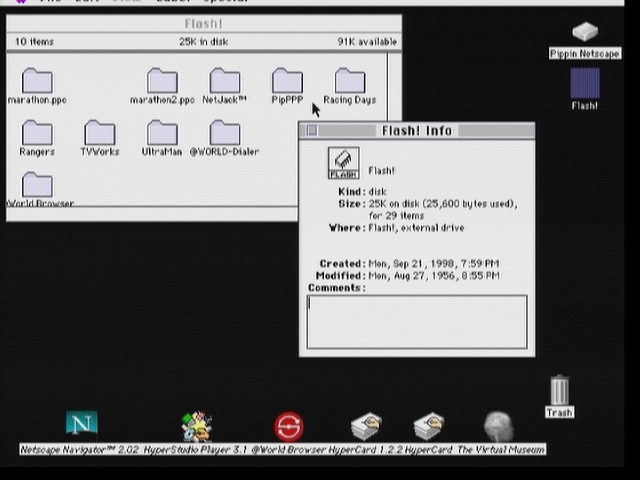Viewport: 640px width, 480px height.
Task: Click the Created date "Mon, Sep 21, 1998"
Action: point(412,264)
